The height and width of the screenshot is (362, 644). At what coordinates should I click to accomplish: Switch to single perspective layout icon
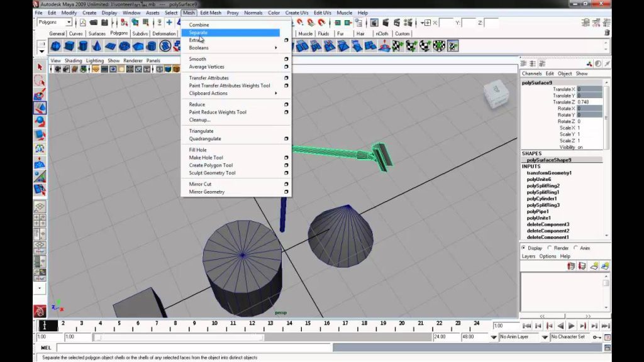pos(40,206)
